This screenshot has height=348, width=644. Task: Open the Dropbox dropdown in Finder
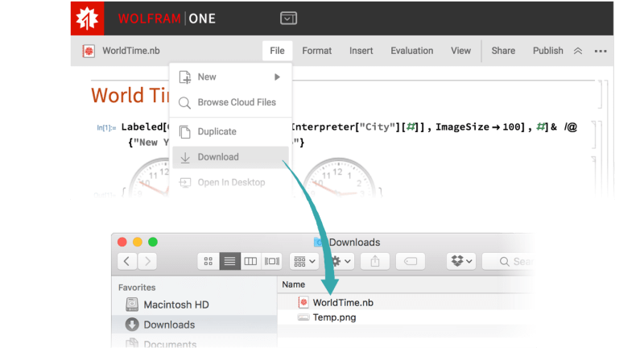(461, 261)
